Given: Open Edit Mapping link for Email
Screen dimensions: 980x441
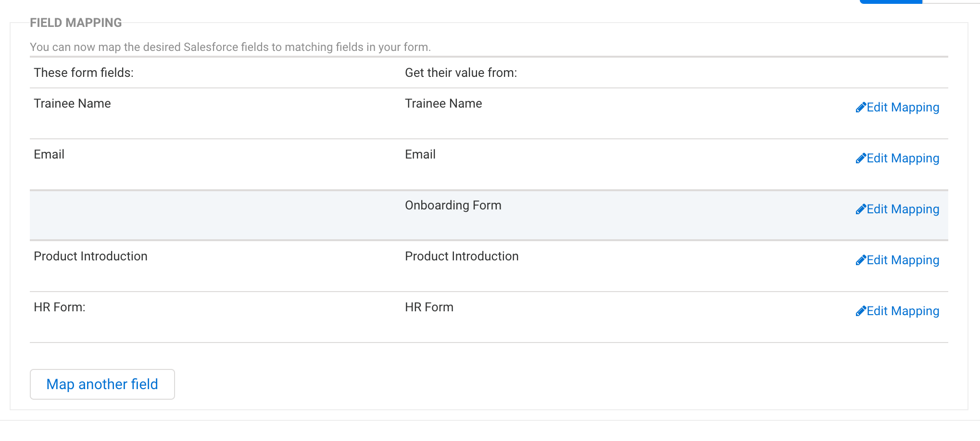Looking at the screenshot, I should (x=897, y=158).
